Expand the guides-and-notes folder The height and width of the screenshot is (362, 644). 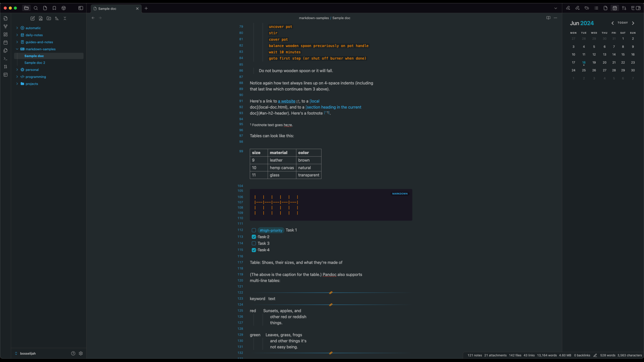[17, 42]
